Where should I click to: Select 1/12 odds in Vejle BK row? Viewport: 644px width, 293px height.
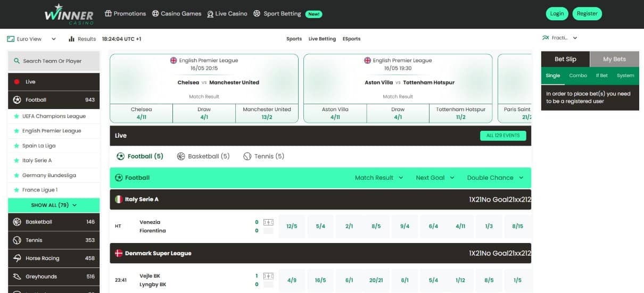click(460, 280)
